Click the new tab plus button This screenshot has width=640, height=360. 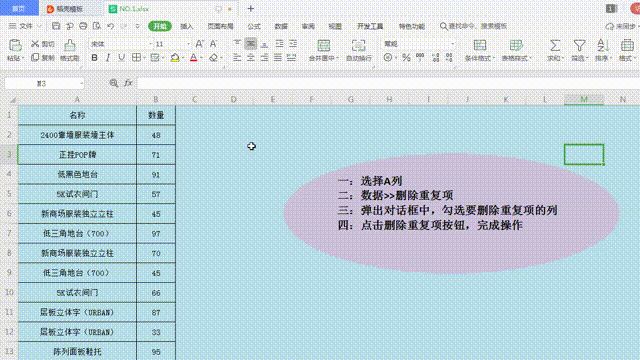(x=251, y=9)
